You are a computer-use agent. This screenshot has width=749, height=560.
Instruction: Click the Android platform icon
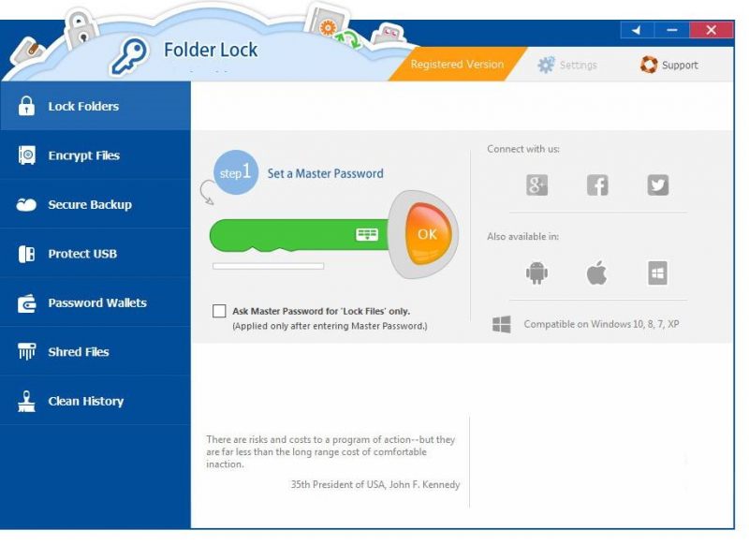pos(536,273)
